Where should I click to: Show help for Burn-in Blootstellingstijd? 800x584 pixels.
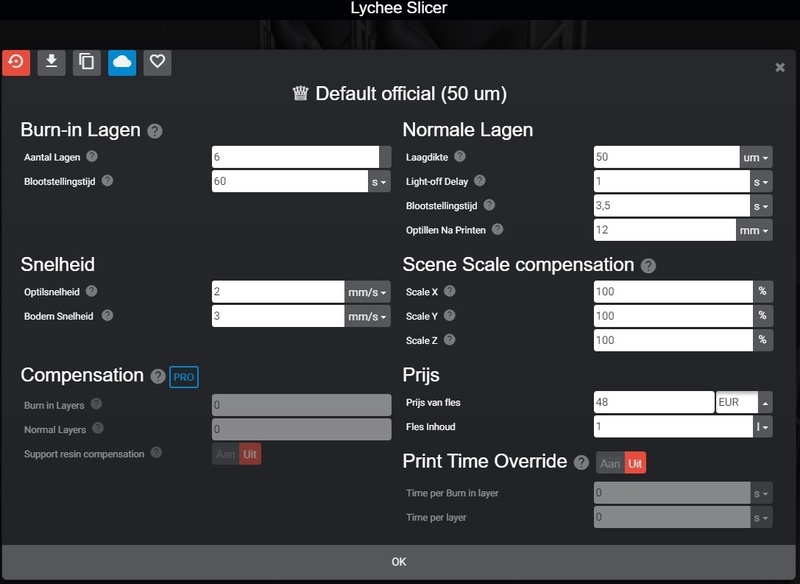(x=107, y=181)
